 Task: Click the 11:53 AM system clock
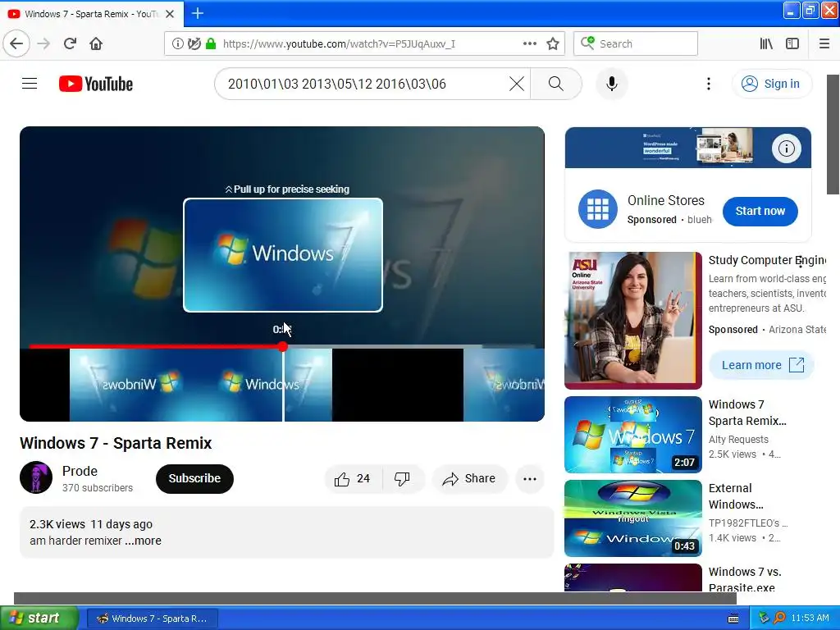810,619
